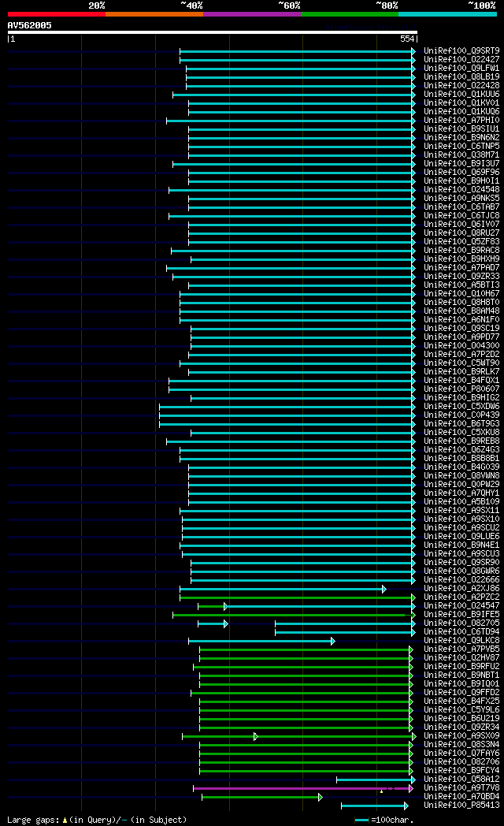Select label UniRef100_C5XDW6
The height and width of the screenshot is (826, 504).
[461, 406]
